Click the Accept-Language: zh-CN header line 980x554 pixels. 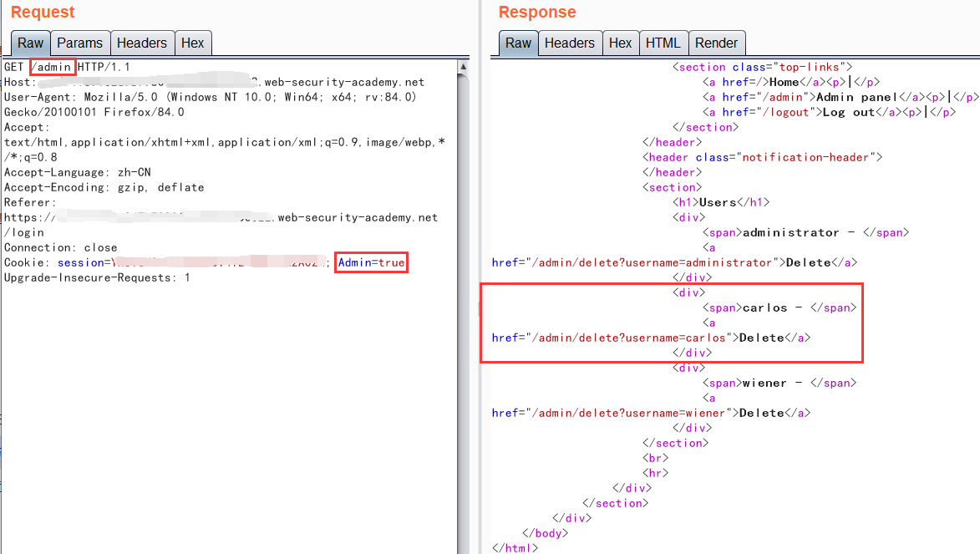tap(77, 172)
